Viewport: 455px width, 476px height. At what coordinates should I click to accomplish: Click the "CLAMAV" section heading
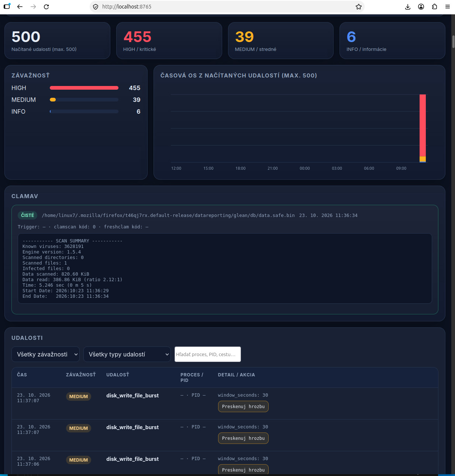coord(25,196)
